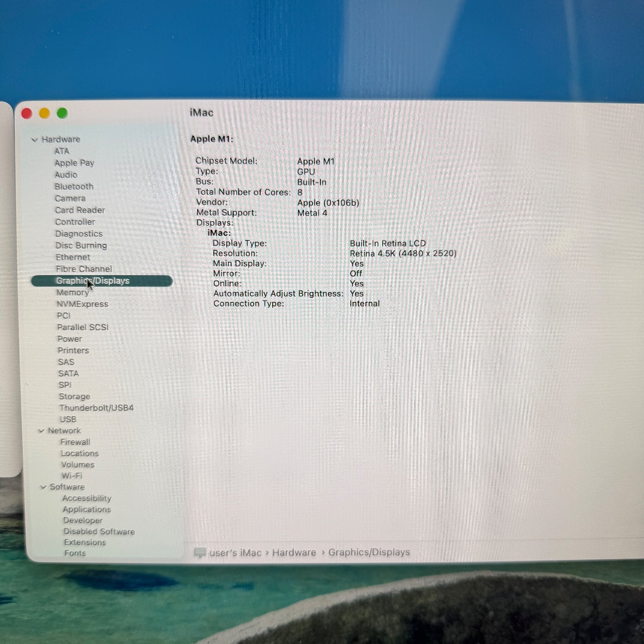Click the computer icon in path bar

200,553
